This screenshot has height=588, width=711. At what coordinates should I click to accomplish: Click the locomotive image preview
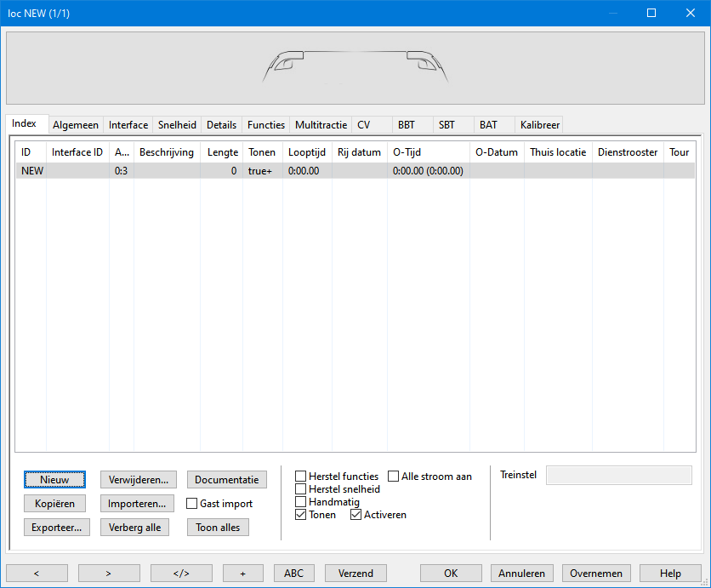point(355,68)
